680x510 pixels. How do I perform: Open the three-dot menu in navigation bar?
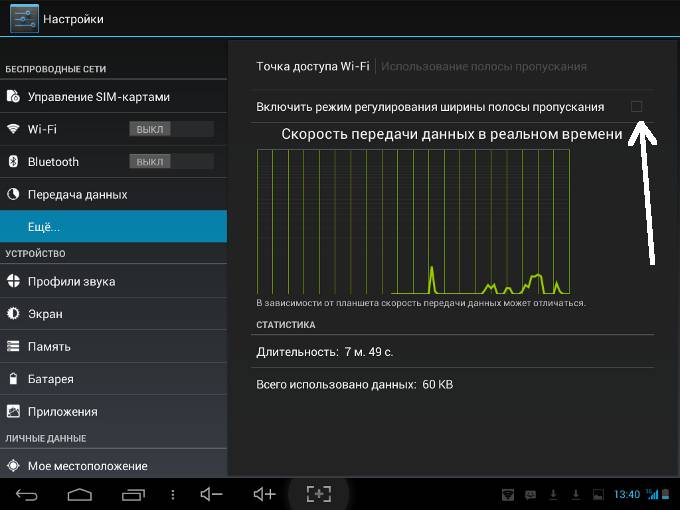tap(174, 494)
